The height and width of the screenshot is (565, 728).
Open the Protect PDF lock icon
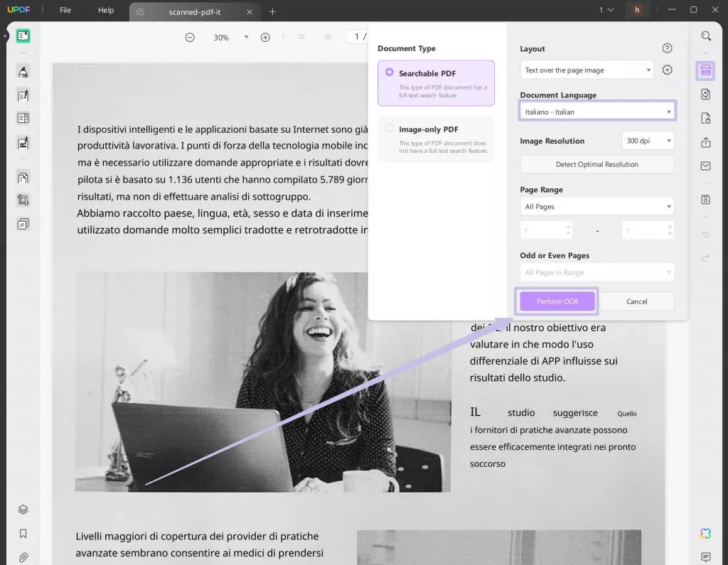point(706,119)
